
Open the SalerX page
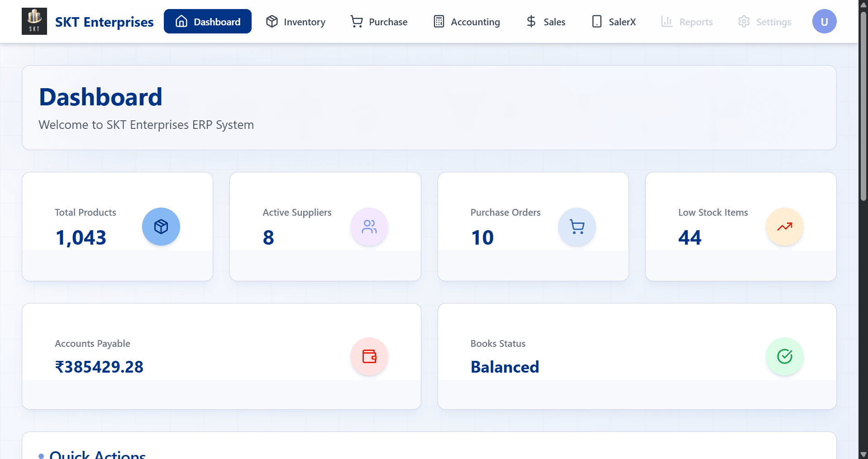point(614,22)
